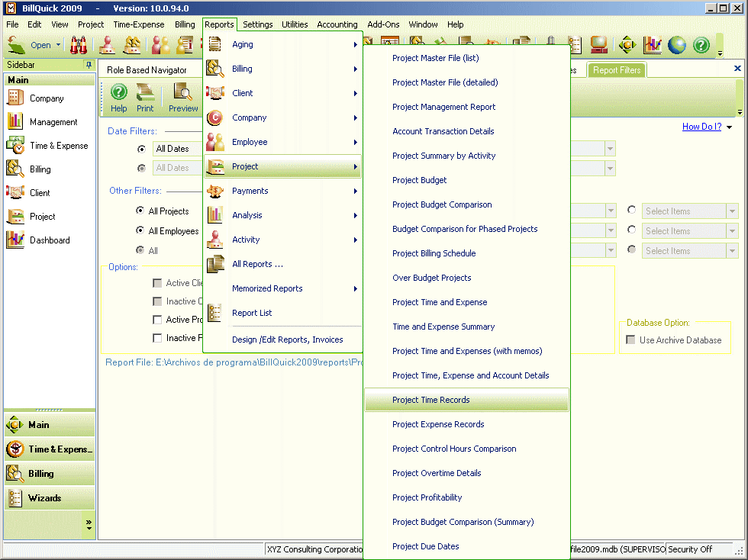Click the green Help icon in report panel
Viewport: 748px width, 560px height.
(119, 92)
